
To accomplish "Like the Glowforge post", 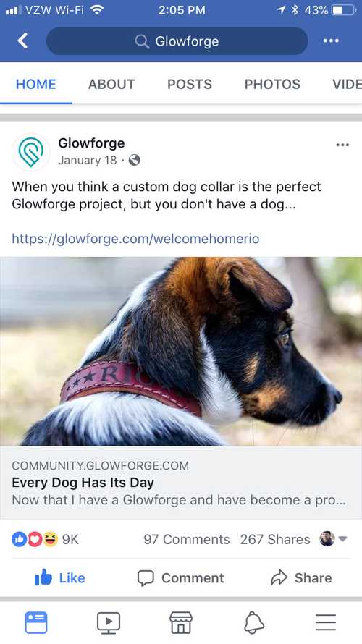I will (x=60, y=578).
